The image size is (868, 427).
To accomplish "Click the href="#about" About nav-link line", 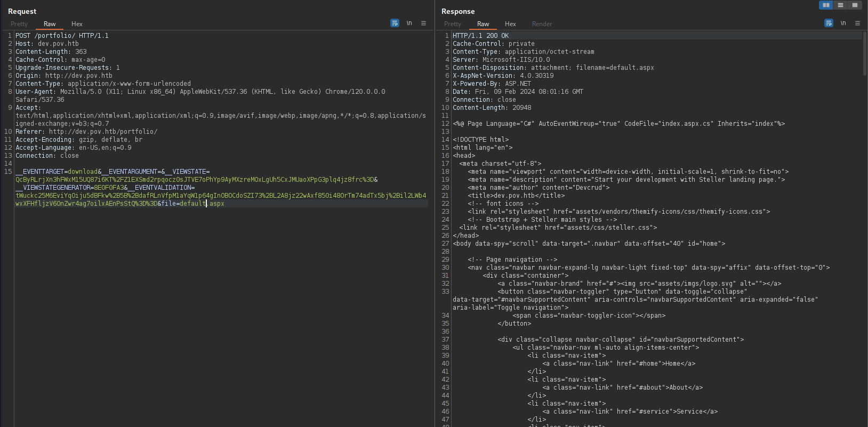I will click(623, 388).
